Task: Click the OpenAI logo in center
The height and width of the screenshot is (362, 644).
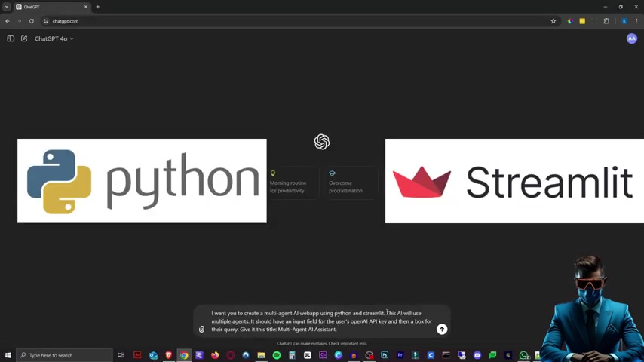Action: [x=322, y=142]
